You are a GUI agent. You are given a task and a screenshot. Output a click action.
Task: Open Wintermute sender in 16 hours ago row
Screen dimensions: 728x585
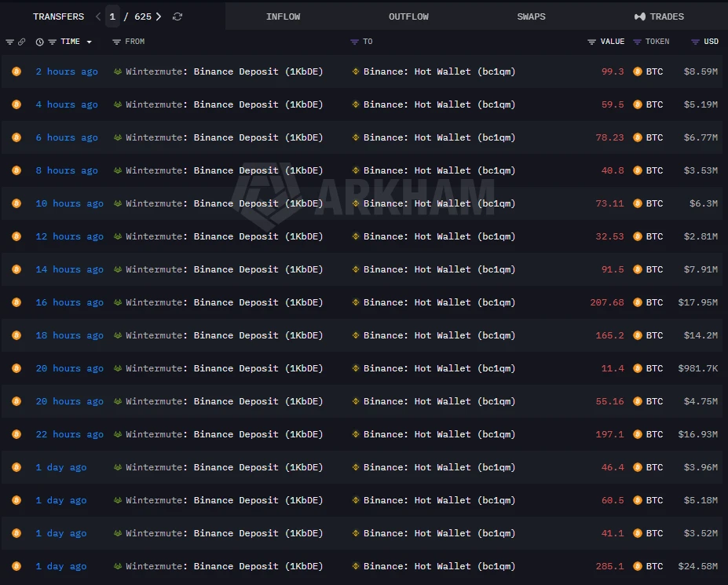coord(225,302)
